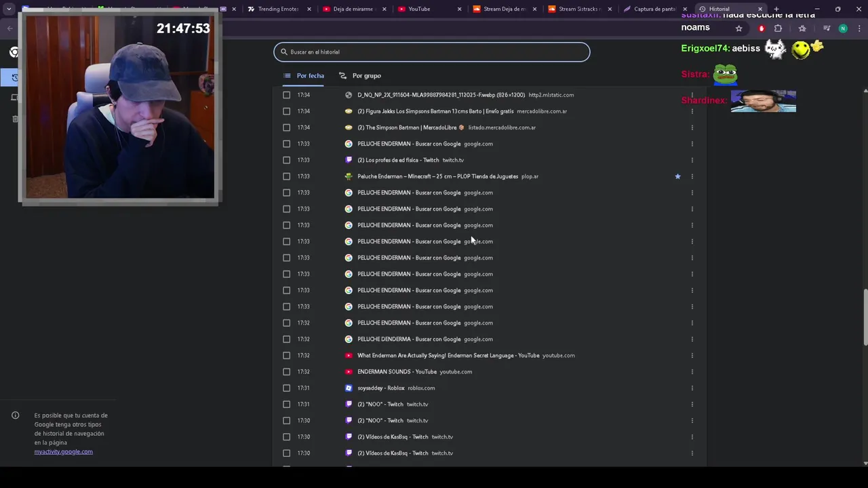
Task: Open three-dot menu for Los profes Twitch row
Action: (x=692, y=160)
